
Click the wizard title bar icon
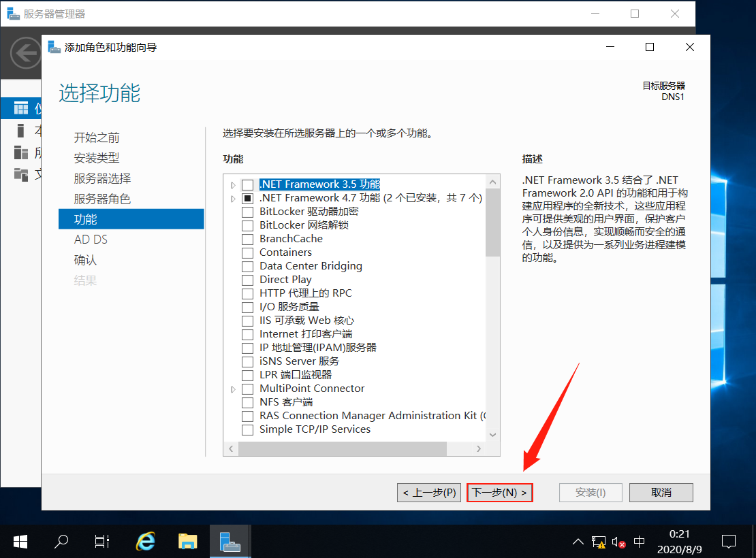coord(54,47)
